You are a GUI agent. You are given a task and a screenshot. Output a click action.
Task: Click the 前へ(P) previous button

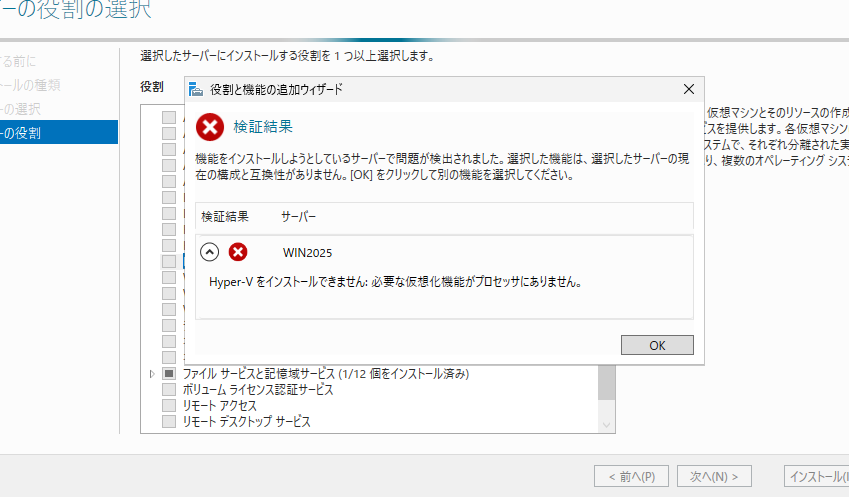click(x=632, y=476)
